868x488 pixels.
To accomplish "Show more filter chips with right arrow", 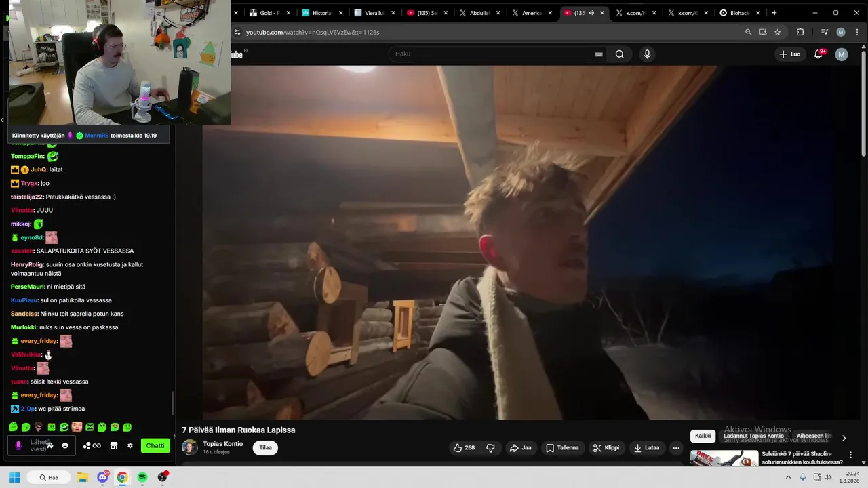I will click(844, 438).
